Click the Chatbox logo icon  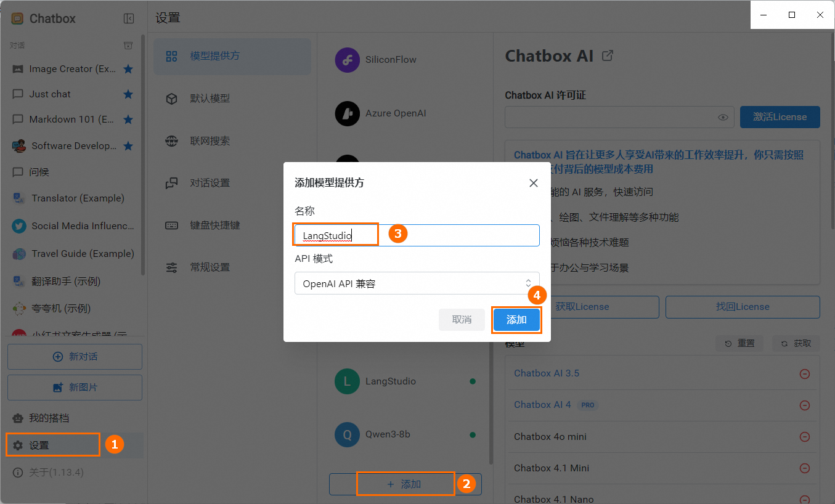tap(17, 18)
